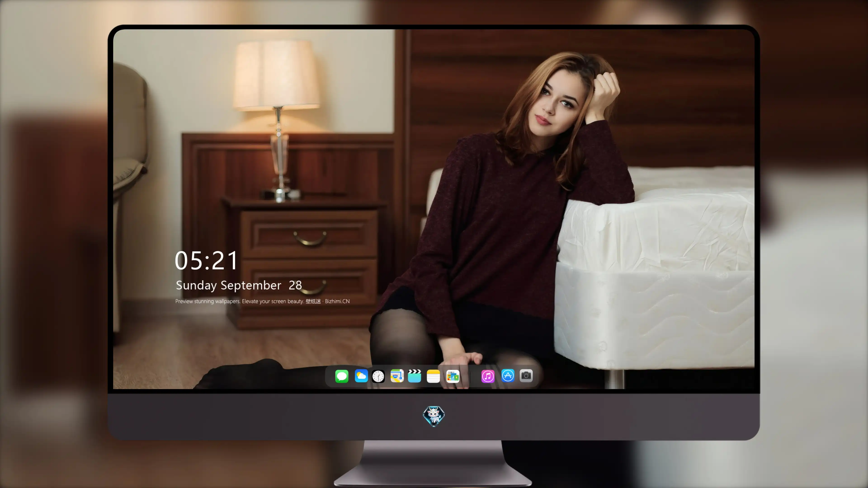Image resolution: width=868 pixels, height=488 pixels.
Task: Launch the Maps app from the dock
Action: [x=397, y=376]
